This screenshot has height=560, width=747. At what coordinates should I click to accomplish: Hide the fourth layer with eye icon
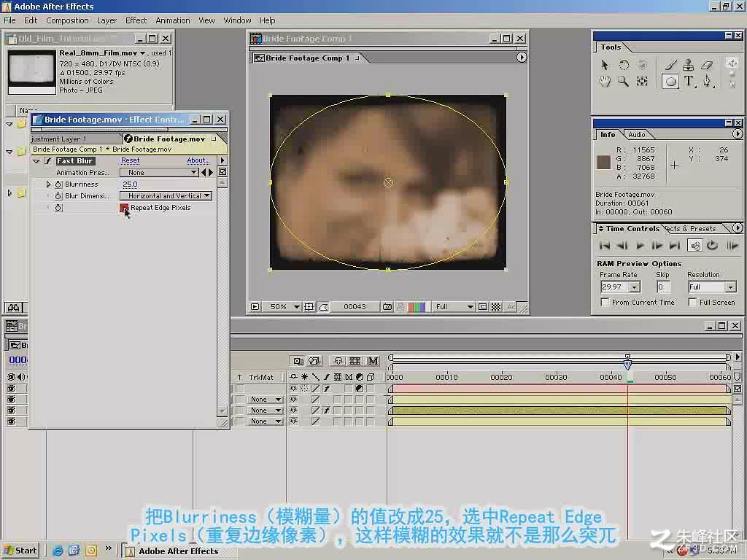pyautogui.click(x=12, y=421)
